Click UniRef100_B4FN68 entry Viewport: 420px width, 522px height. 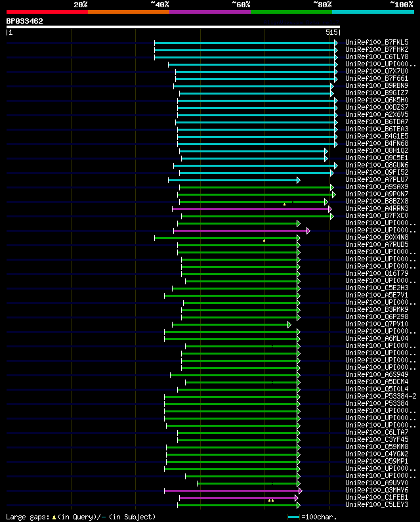coord(377,144)
